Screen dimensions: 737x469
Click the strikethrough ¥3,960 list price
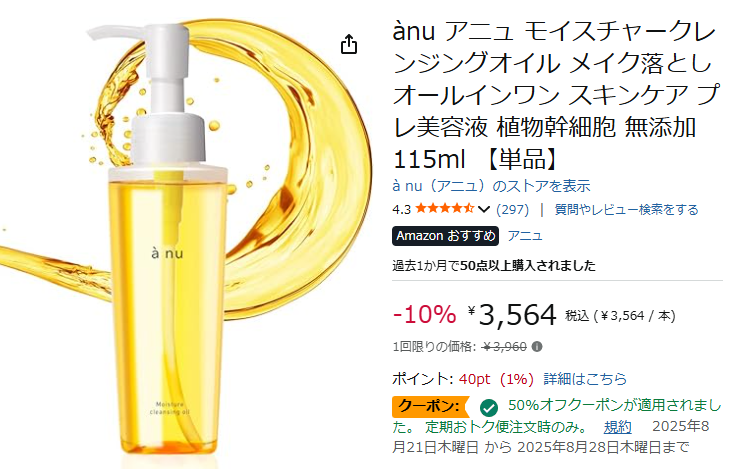tap(504, 347)
